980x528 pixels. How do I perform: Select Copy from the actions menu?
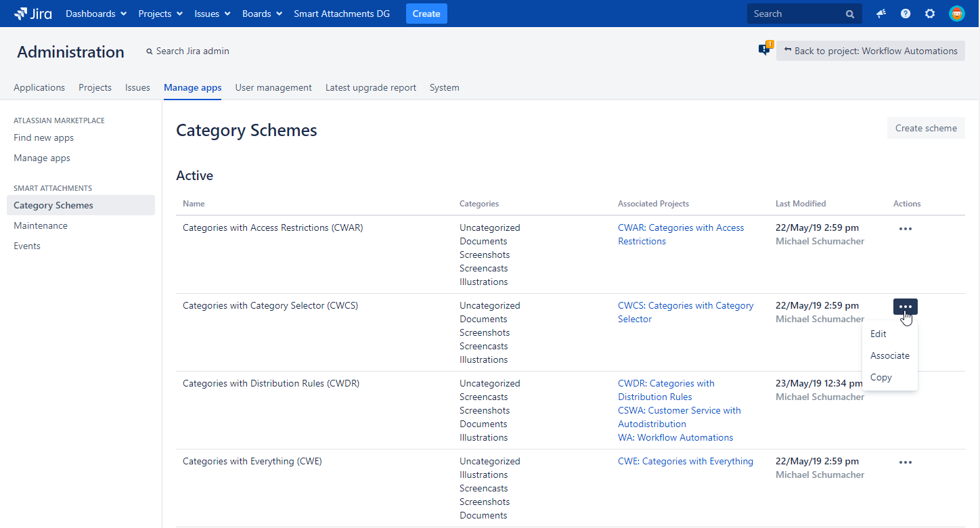(881, 377)
